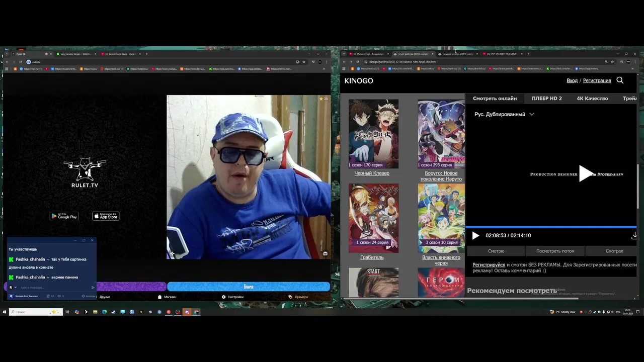
Task: Click small play button beside 02:08:53 time
Action: tap(475, 235)
